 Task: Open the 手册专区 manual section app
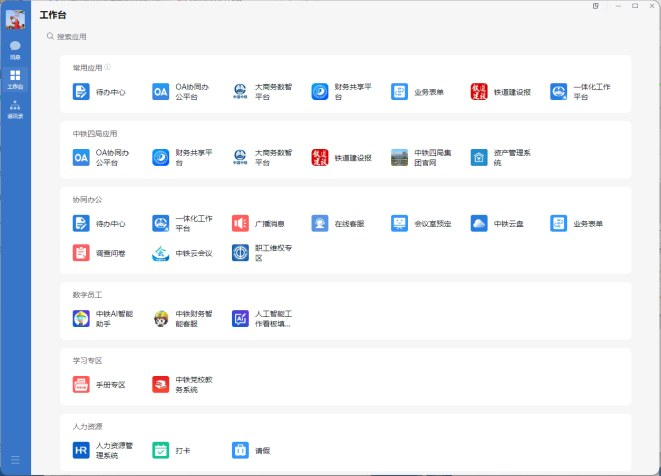[x=81, y=384]
